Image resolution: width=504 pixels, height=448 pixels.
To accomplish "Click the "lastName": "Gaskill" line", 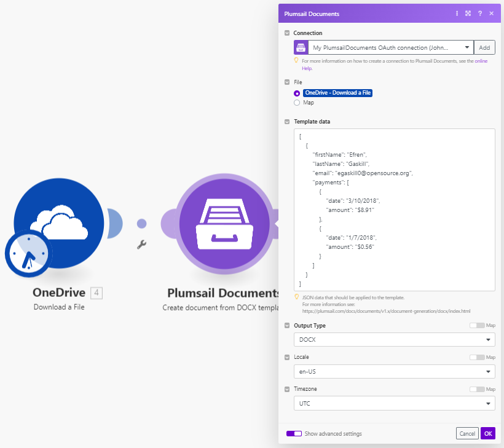I will [341, 164].
